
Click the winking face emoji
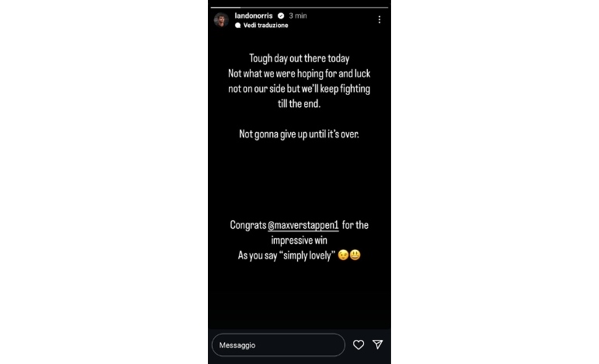[x=343, y=255]
